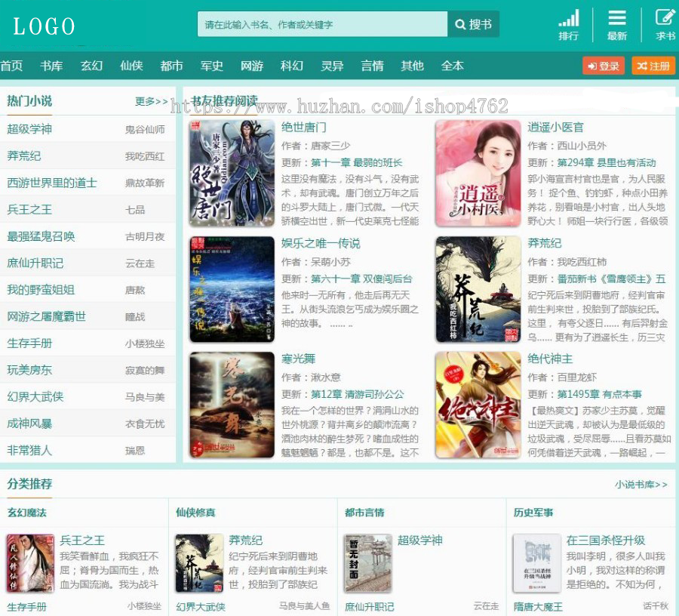Open 超级学神 in the hot novels list
The image size is (679, 616).
(29, 129)
